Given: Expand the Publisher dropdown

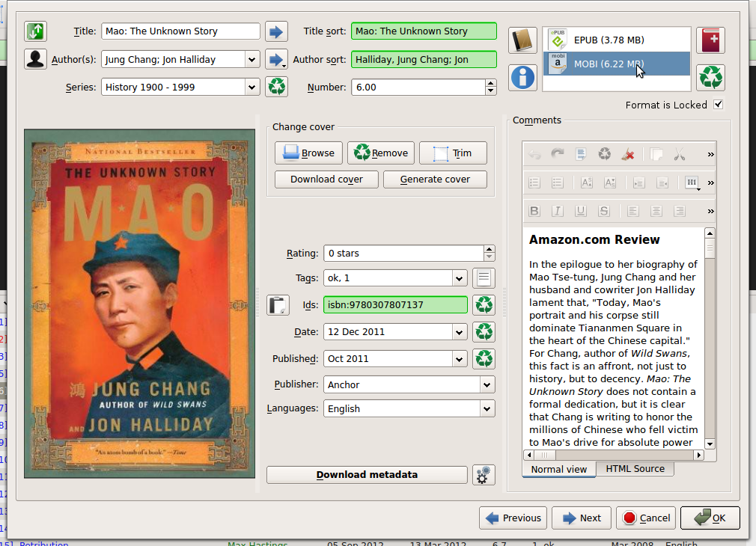Looking at the screenshot, I should tap(487, 384).
